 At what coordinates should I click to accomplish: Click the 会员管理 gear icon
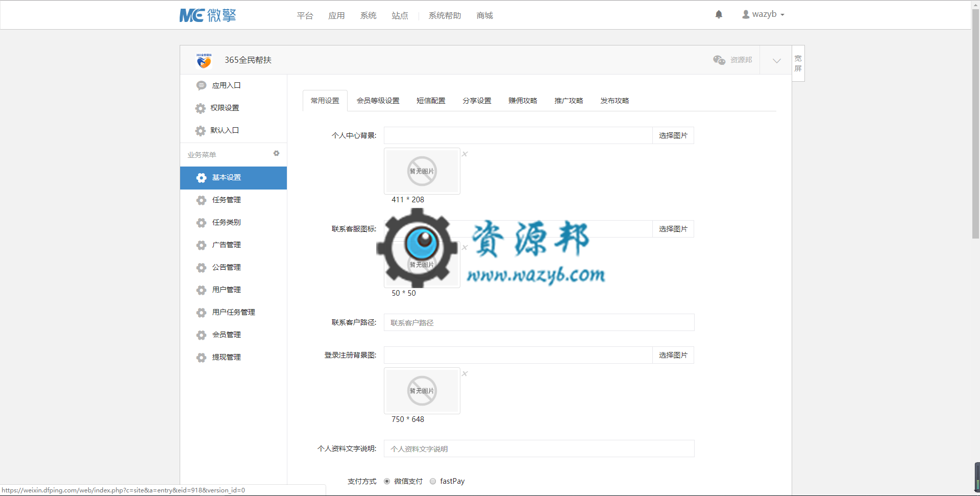click(201, 335)
